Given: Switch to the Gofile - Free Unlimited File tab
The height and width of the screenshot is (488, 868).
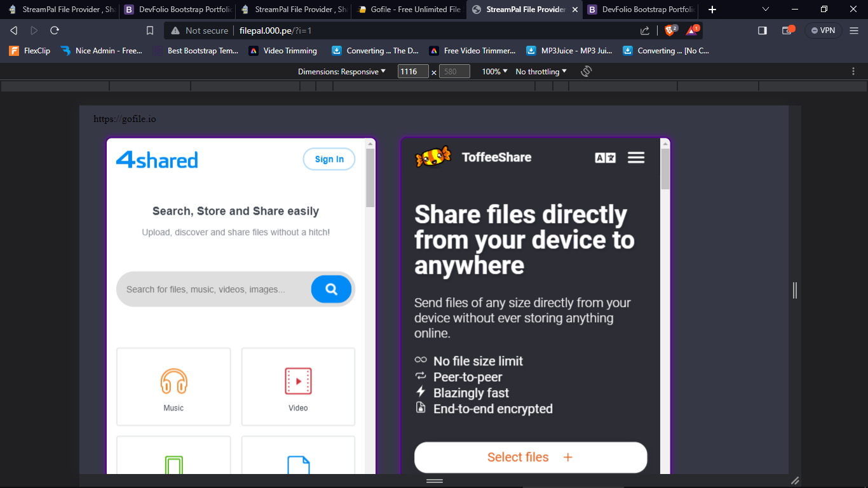Looking at the screenshot, I should pos(409,10).
